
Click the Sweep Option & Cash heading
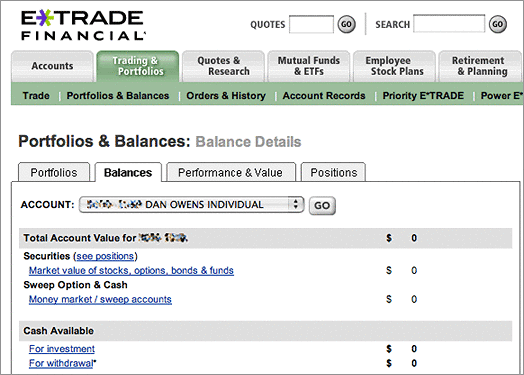coord(76,285)
